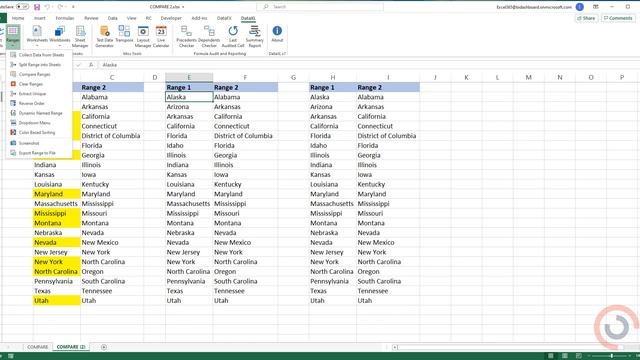The width and height of the screenshot is (640, 360).
Task: Open the file name dropdown in title bar
Action: pyautogui.click(x=183, y=7)
